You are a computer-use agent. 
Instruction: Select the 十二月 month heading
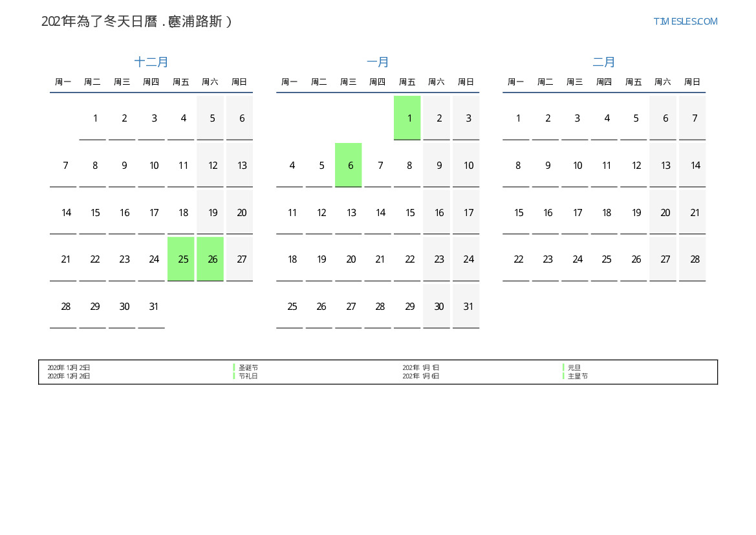coord(151,62)
